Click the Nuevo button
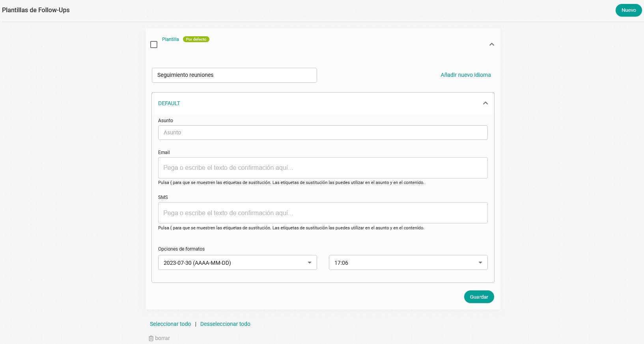This screenshot has width=644, height=344. [628, 10]
